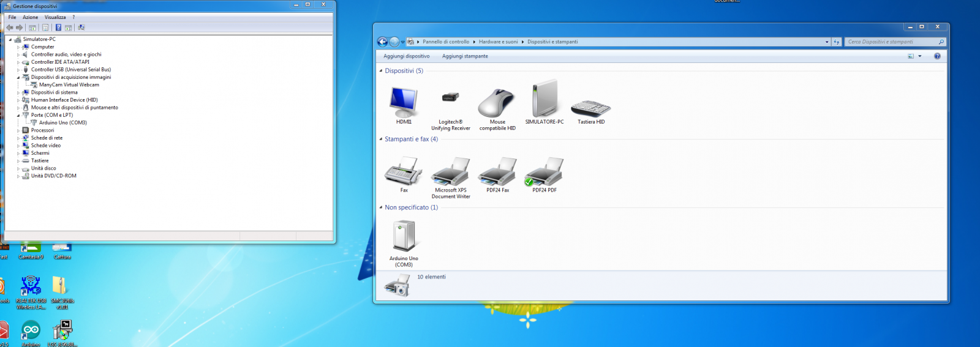
Task: Select Arduino Uno (COM3) in device tree
Action: 63,123
